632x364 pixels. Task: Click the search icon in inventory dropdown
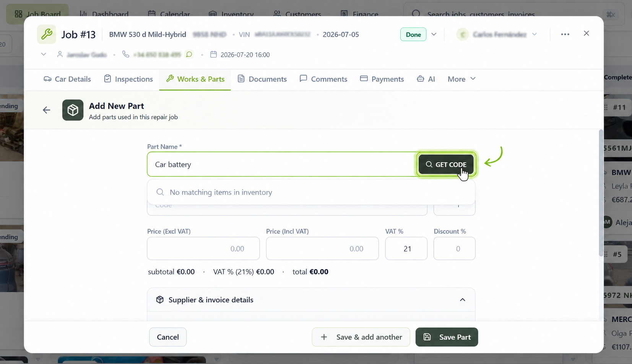160,192
